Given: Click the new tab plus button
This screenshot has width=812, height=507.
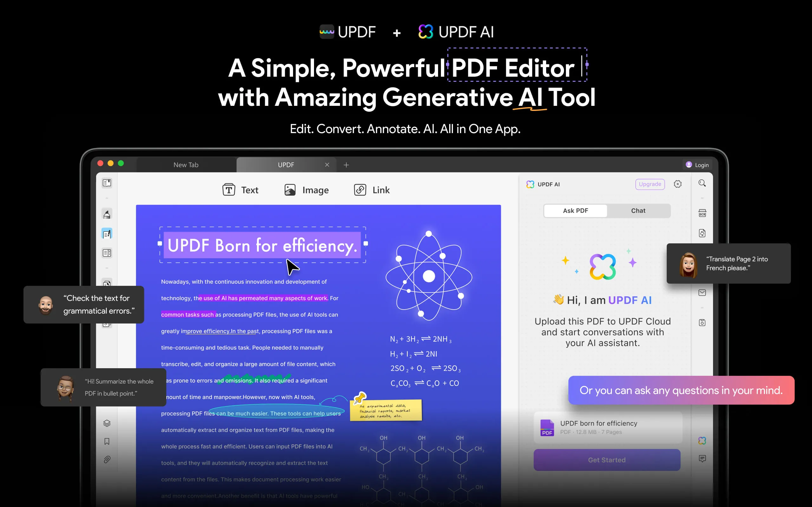Looking at the screenshot, I should [x=346, y=164].
